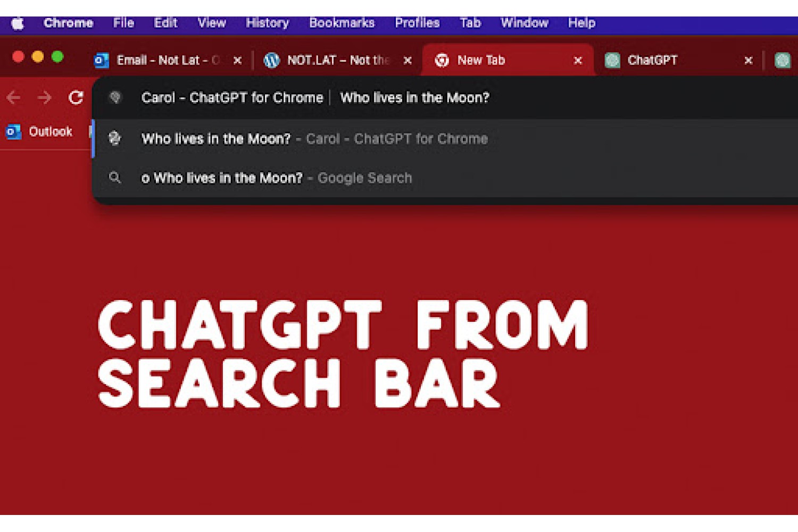
Task: Open the Apple menu
Action: click(x=18, y=23)
